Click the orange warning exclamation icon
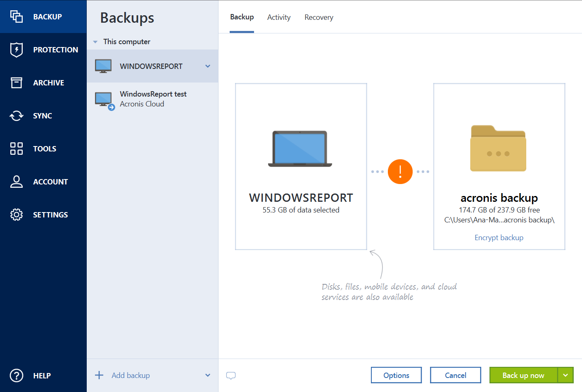 click(400, 172)
